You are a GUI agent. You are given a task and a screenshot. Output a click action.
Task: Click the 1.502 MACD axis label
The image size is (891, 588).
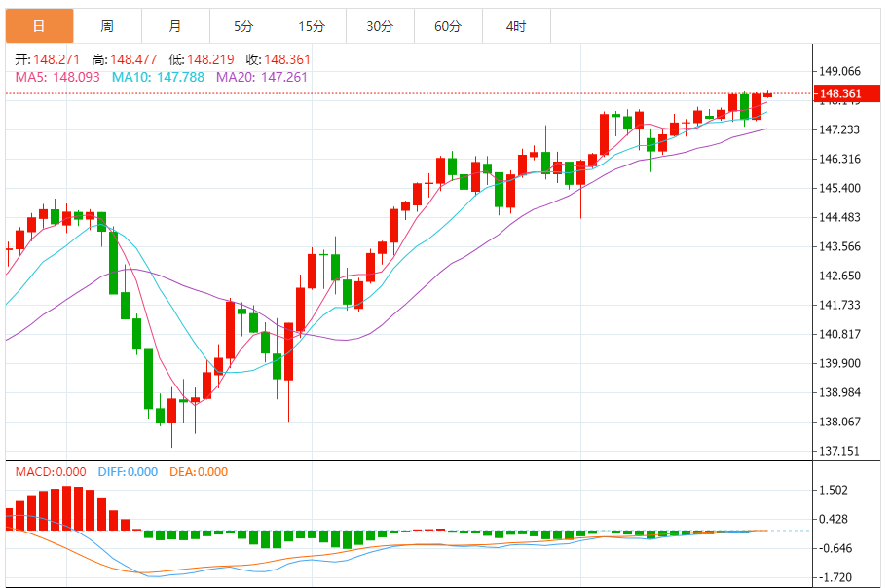835,491
